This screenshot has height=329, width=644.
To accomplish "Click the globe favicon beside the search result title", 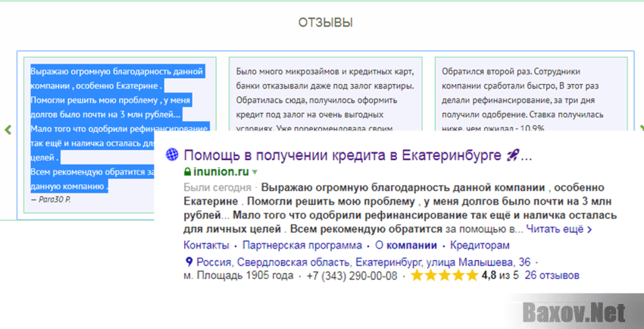I will click(172, 155).
